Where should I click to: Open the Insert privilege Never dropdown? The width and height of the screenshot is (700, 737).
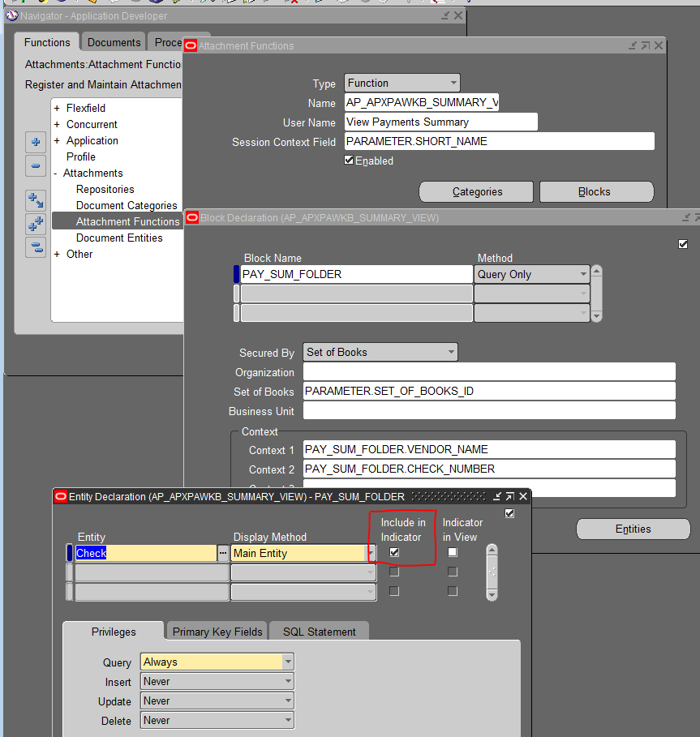[x=287, y=681]
